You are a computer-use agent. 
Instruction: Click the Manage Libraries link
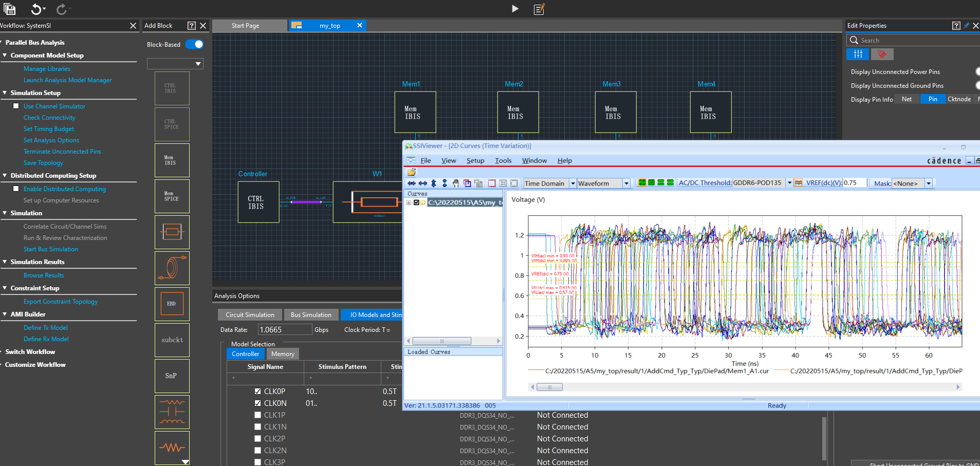point(47,69)
